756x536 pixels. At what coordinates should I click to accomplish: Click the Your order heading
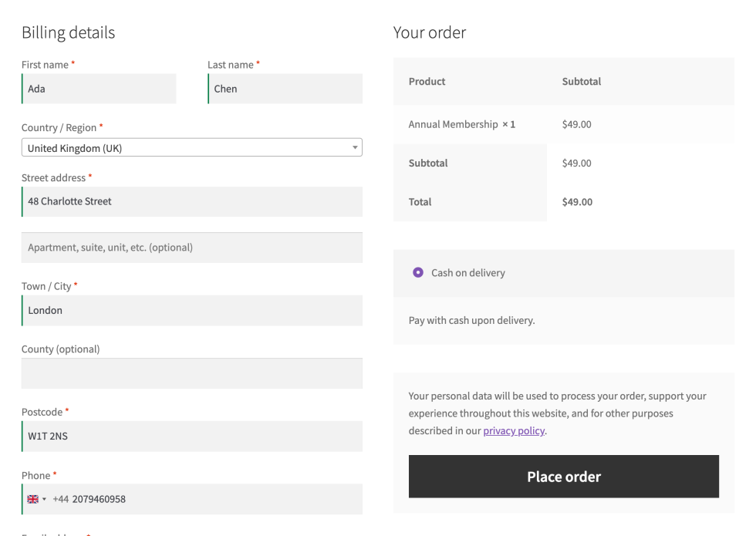click(430, 32)
